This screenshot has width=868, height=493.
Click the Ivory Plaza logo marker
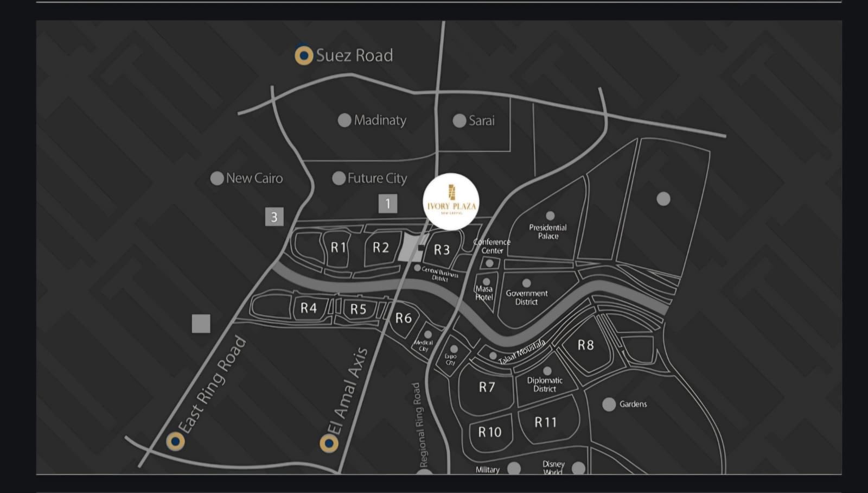(451, 201)
